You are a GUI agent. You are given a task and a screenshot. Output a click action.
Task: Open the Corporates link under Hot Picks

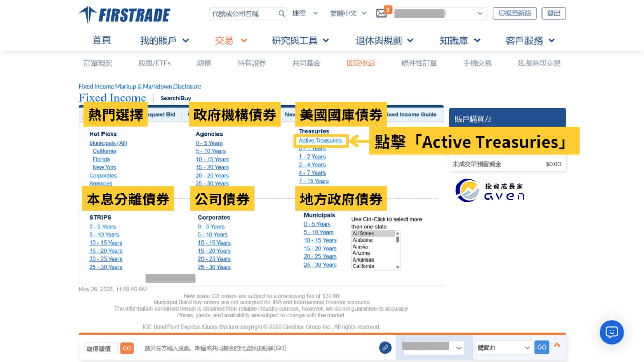point(103,176)
